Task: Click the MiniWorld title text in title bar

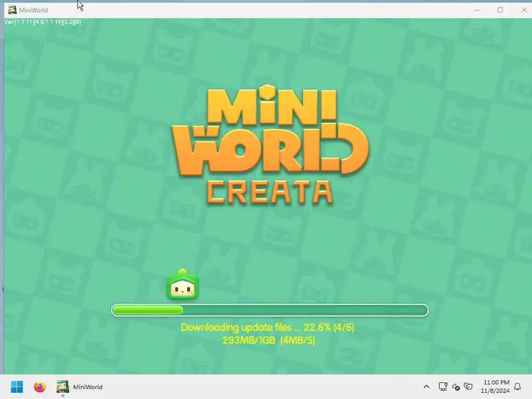Action: [34, 10]
